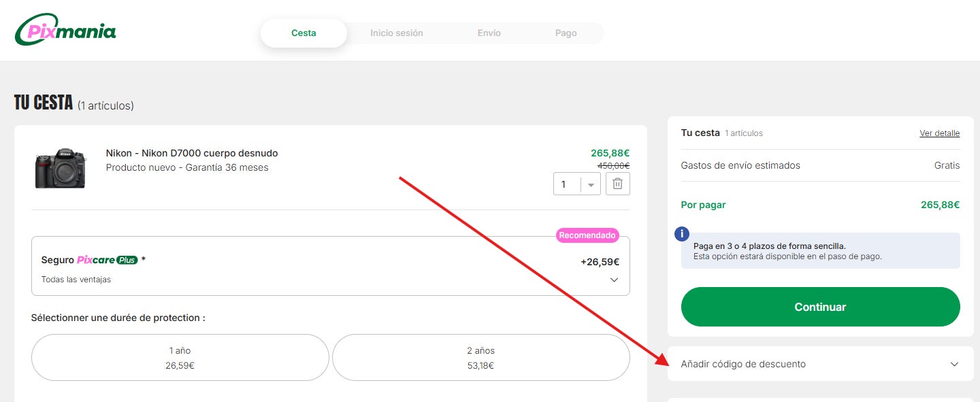Go to the Cesta step tab
The height and width of the screenshot is (402, 980).
coord(304,33)
